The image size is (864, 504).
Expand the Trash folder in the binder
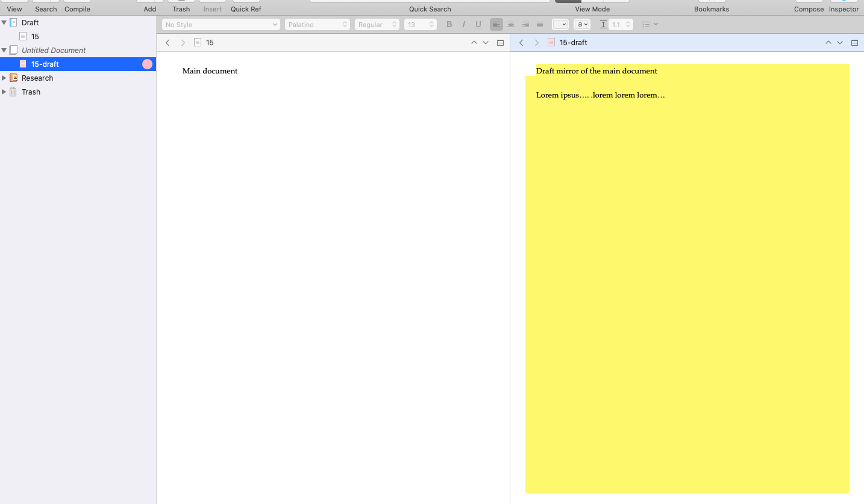click(4, 92)
